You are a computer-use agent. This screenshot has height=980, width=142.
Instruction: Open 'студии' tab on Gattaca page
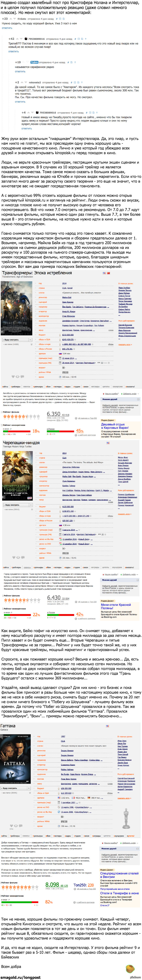[77, 836]
